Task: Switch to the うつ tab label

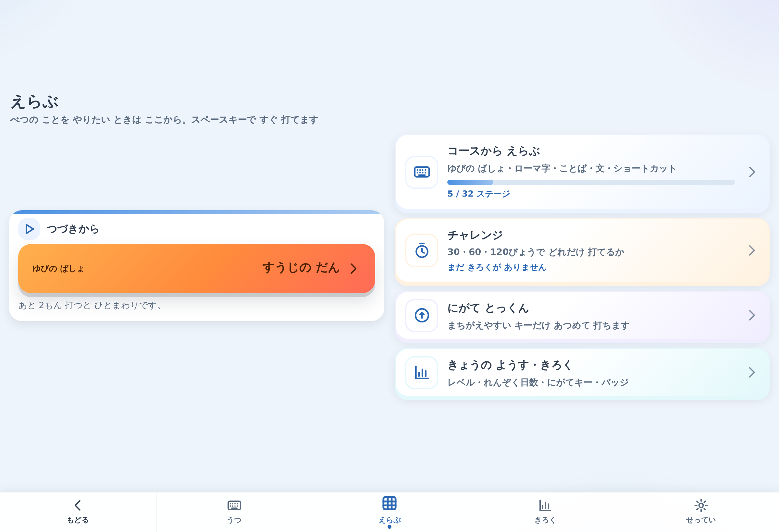Action: (234, 520)
